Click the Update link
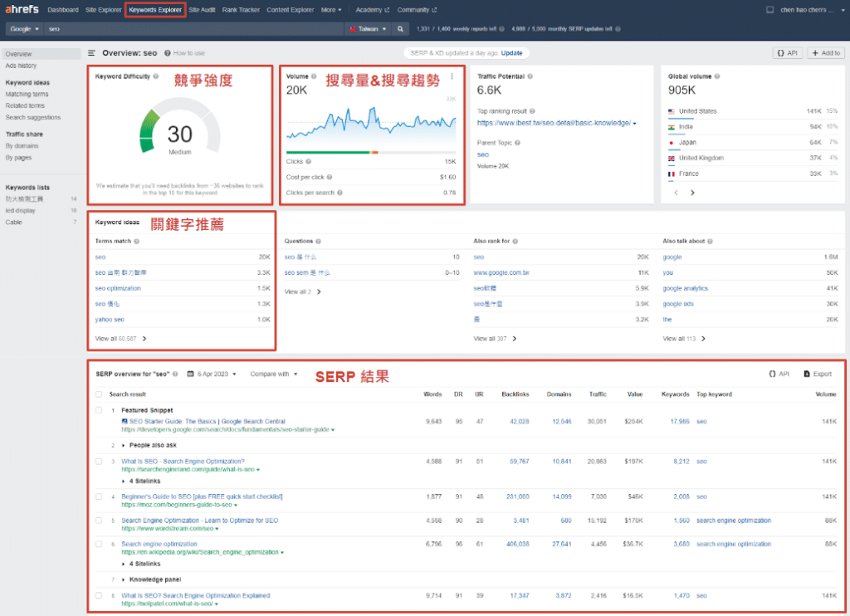Viewport: 850px width, 616px height. tap(511, 53)
